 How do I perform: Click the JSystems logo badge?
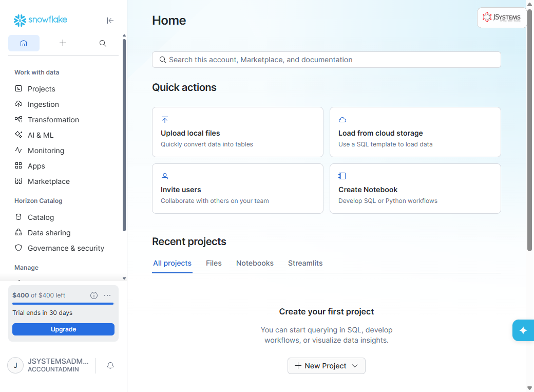[x=502, y=18]
